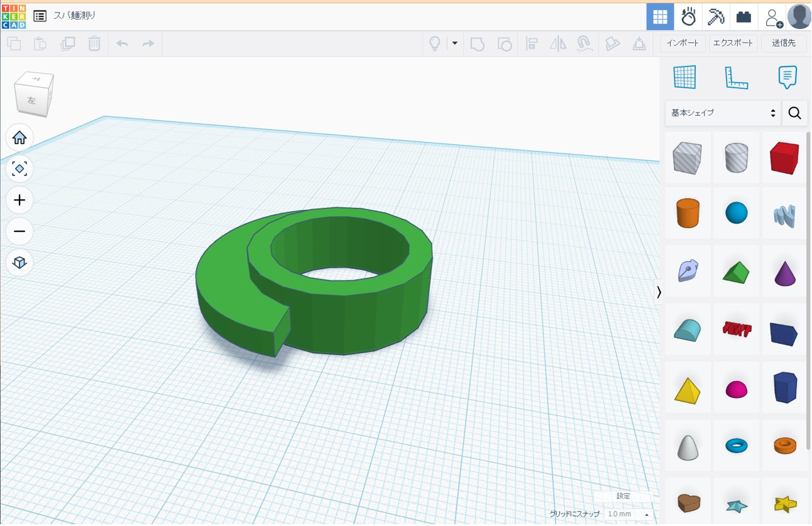Pick the yellow pyramid shape

click(x=687, y=389)
